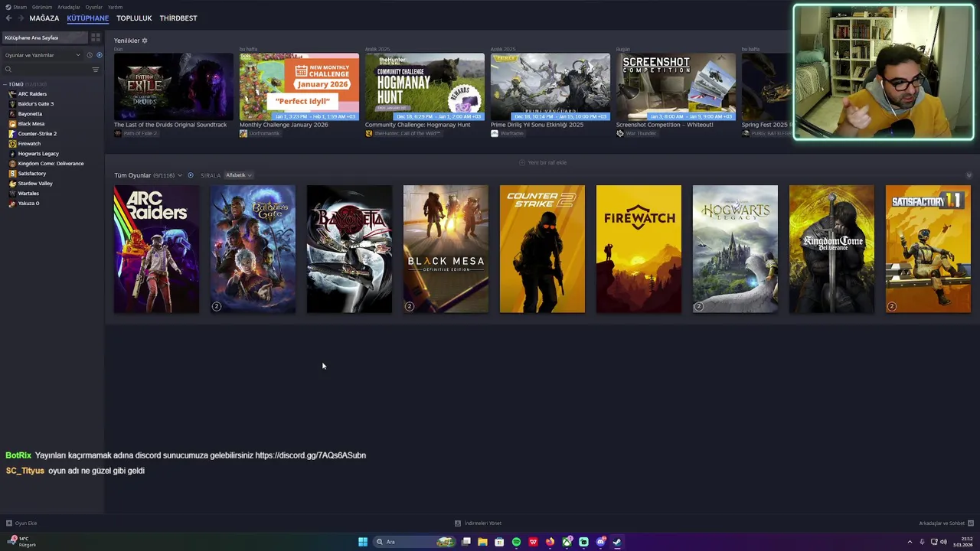Open Firefox from the taskbar
Viewport: 980px width, 551px height.
(x=550, y=542)
